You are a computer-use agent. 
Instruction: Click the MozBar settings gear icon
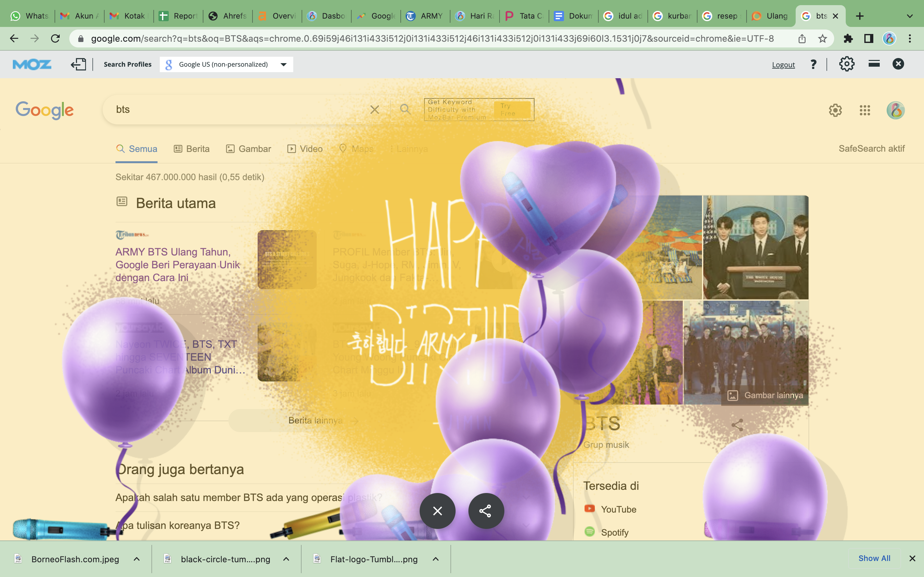(x=846, y=64)
